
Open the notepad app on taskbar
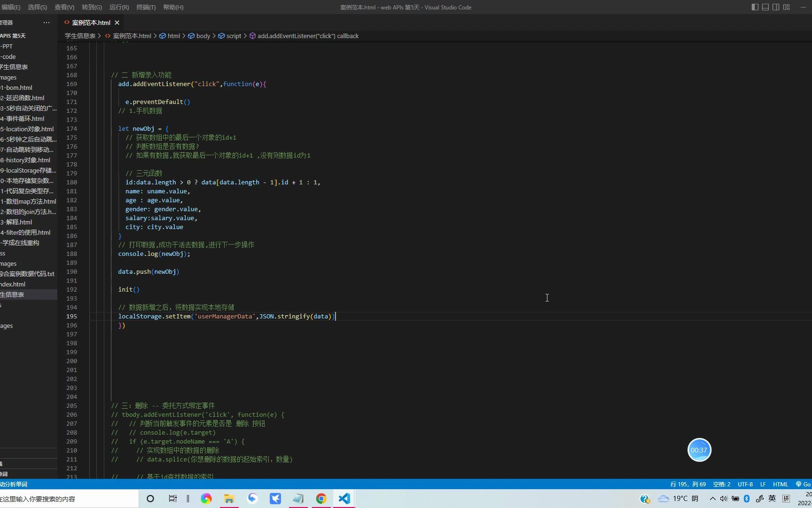pyautogui.click(x=298, y=499)
